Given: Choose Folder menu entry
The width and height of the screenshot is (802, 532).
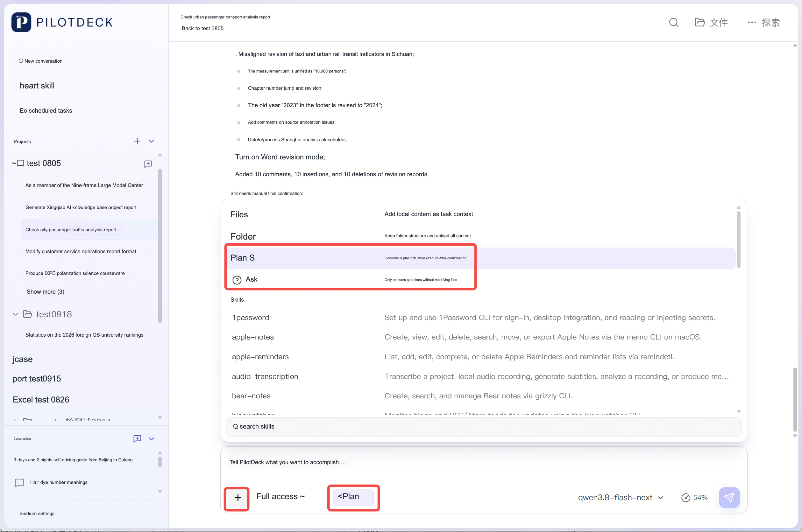Looking at the screenshot, I should [x=480, y=236].
